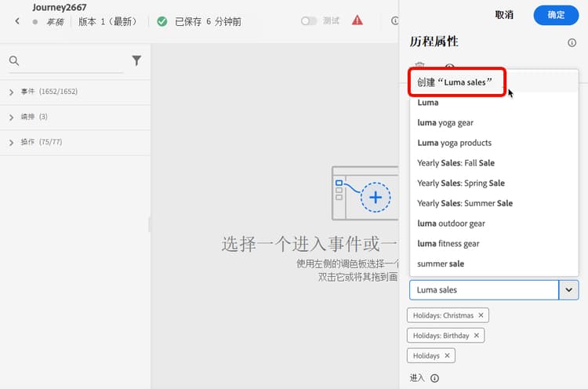Open the info icon beside 历程属性

point(572,43)
